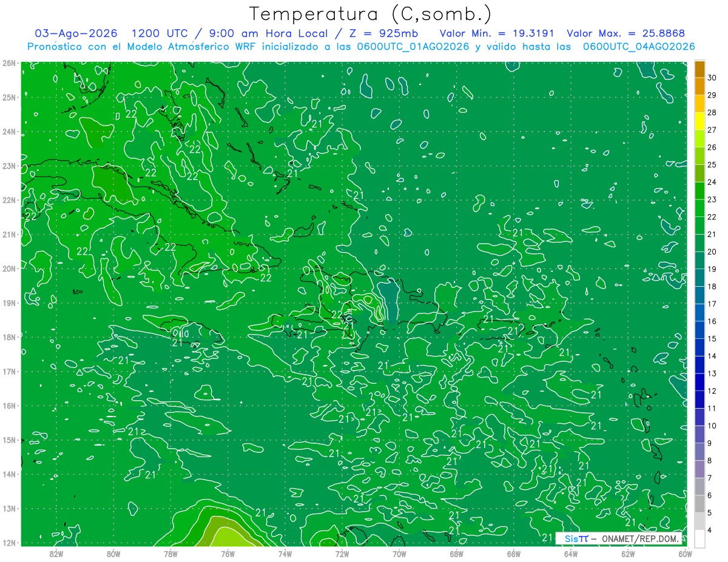The width and height of the screenshot is (728, 562).
Task: Click the longitude axis label 72W
Action: click(342, 553)
